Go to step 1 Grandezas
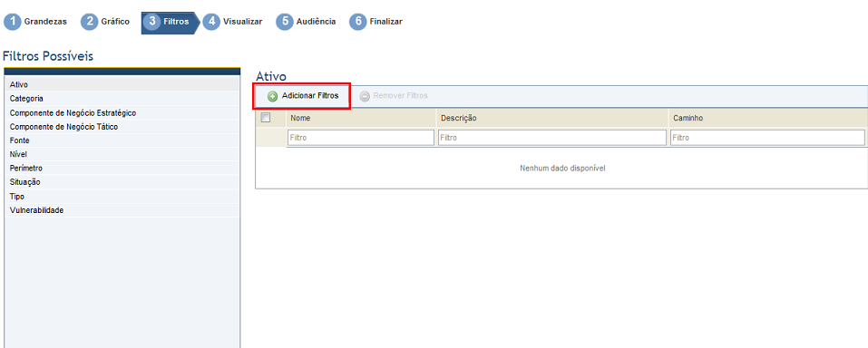 35,22
